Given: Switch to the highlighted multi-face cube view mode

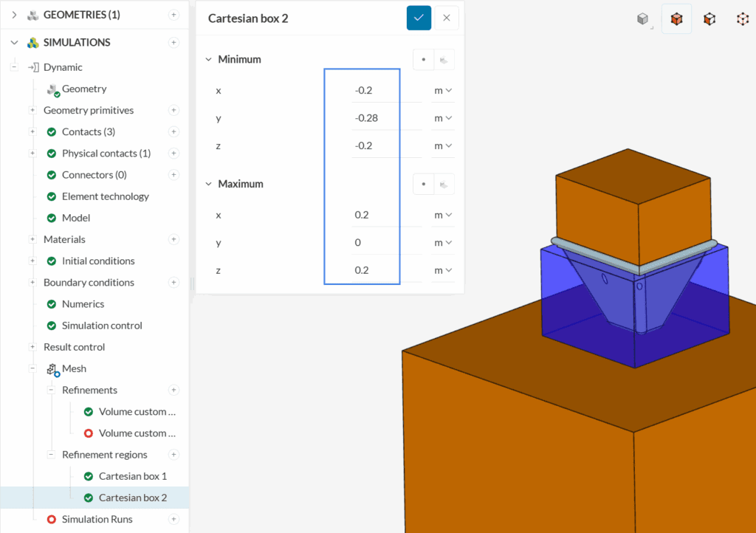Looking at the screenshot, I should coord(676,18).
